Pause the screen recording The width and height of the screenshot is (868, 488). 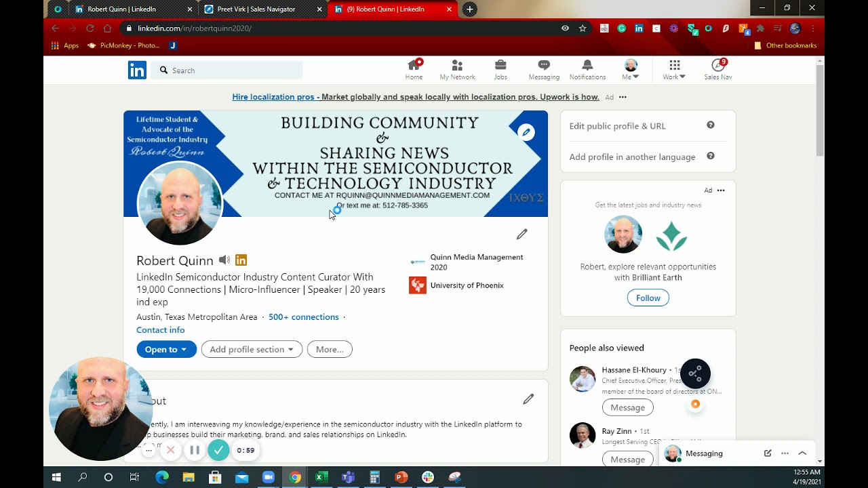point(195,450)
